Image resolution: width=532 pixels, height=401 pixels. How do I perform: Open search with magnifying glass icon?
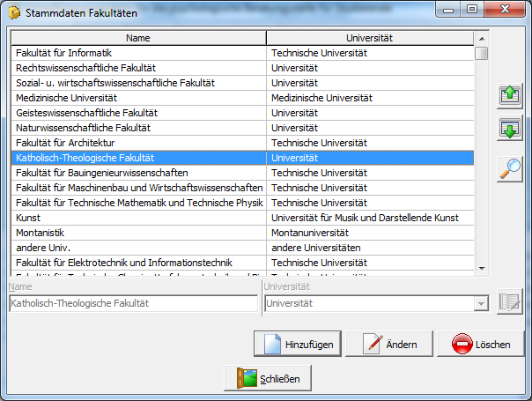(x=510, y=169)
